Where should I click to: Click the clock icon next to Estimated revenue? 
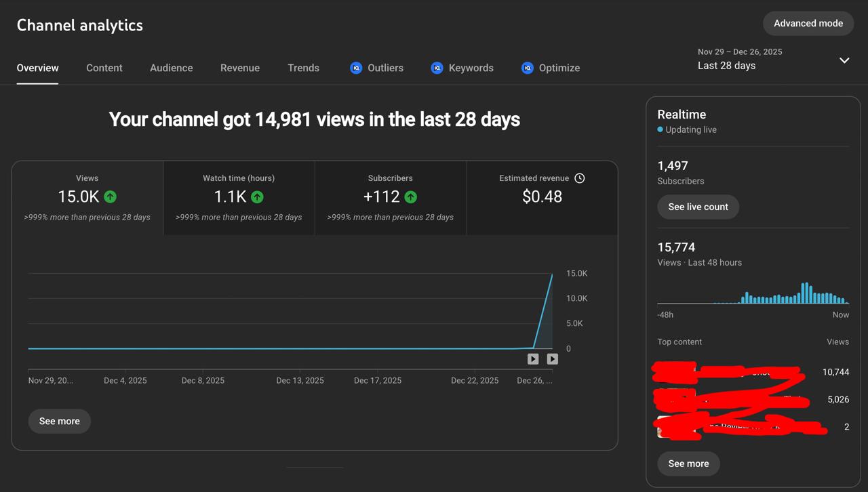point(579,178)
